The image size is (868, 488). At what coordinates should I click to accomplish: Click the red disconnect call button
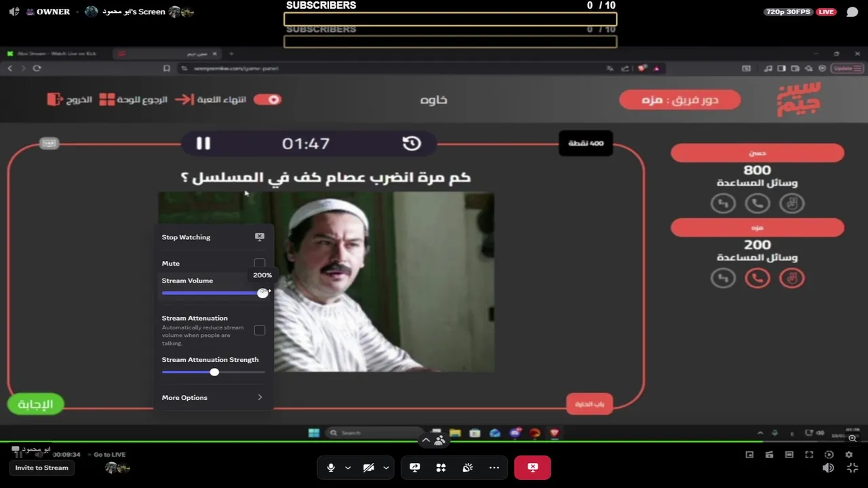[532, 468]
